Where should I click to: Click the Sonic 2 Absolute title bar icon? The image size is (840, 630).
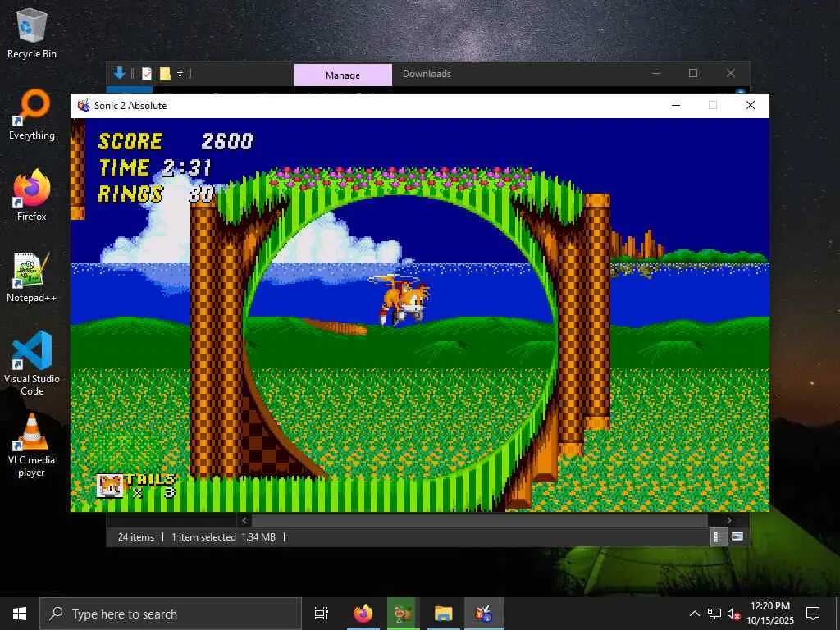(x=84, y=106)
